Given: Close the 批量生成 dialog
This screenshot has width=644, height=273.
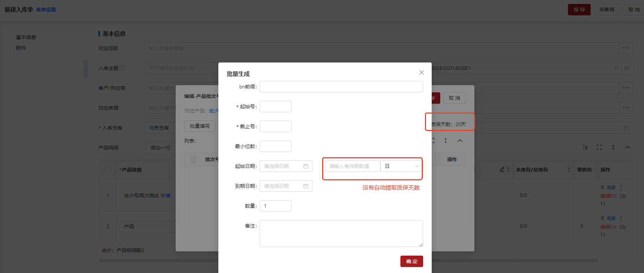Looking at the screenshot, I should tap(421, 72).
